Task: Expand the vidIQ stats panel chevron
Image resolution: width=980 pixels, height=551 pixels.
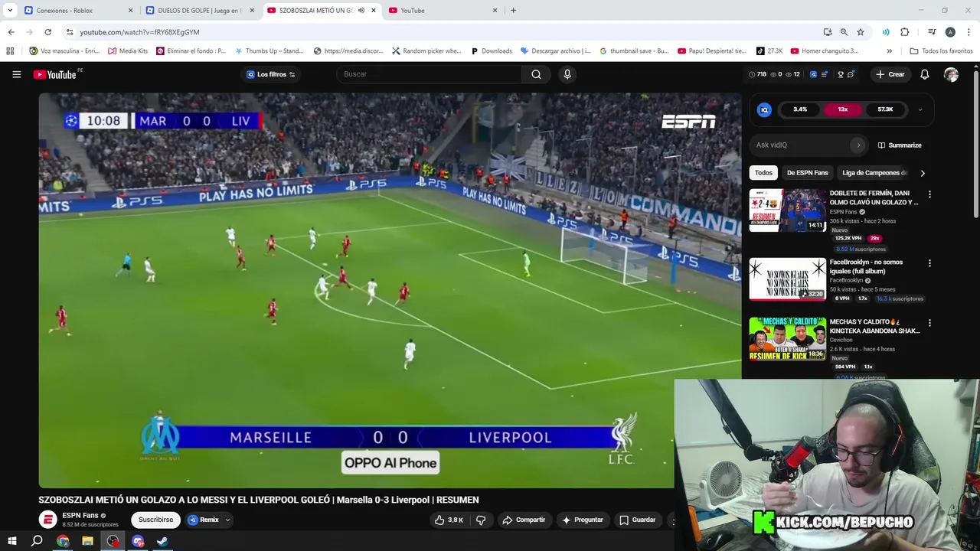Action: click(920, 109)
